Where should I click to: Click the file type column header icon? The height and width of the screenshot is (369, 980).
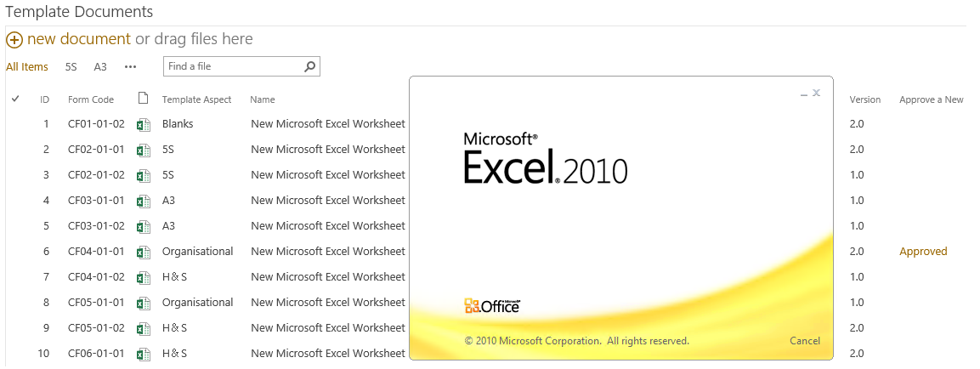pyautogui.click(x=143, y=99)
